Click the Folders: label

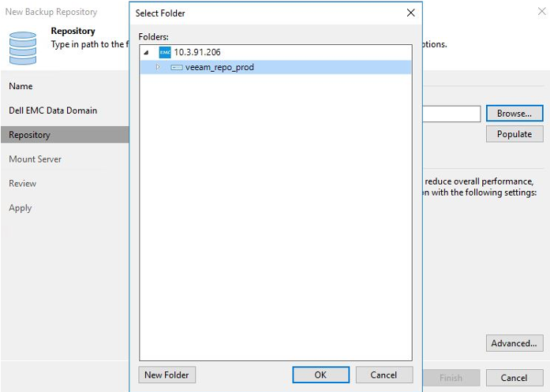[153, 37]
